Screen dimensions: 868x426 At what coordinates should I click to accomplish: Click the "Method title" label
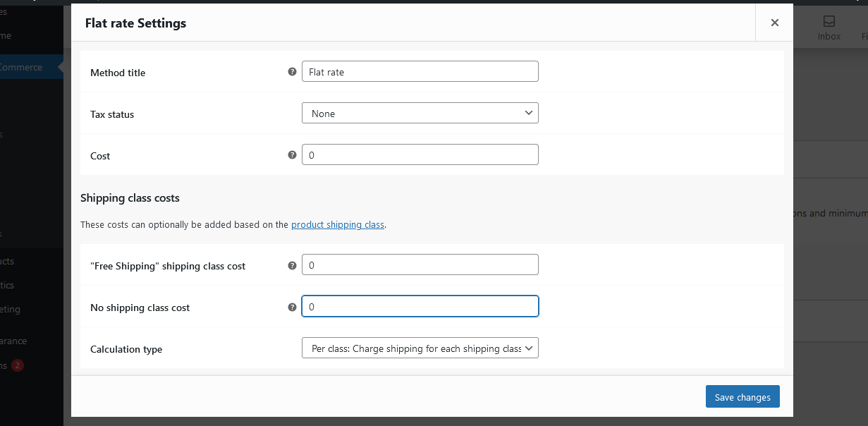[118, 73]
